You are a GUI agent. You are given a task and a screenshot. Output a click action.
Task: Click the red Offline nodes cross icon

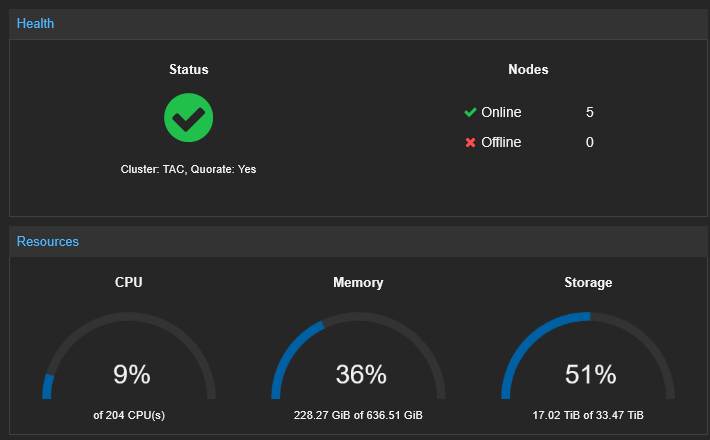click(470, 143)
